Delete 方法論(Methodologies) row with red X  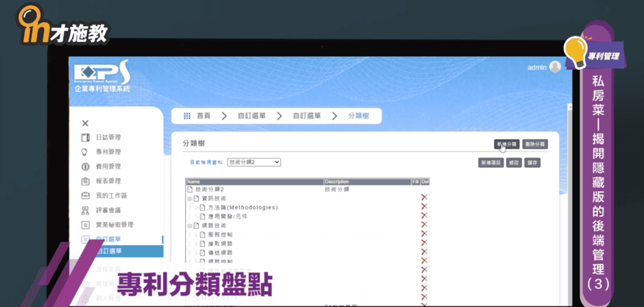[x=424, y=207]
